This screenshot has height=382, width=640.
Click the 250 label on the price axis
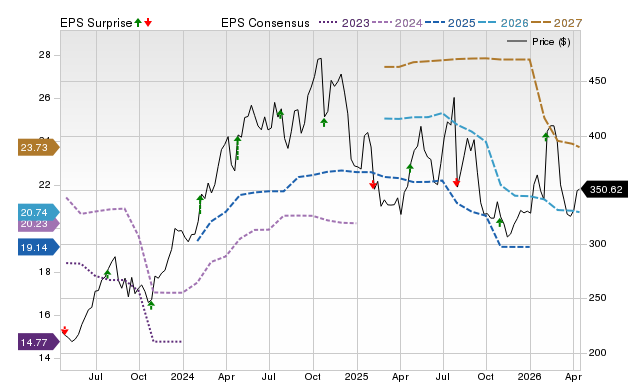597,298
